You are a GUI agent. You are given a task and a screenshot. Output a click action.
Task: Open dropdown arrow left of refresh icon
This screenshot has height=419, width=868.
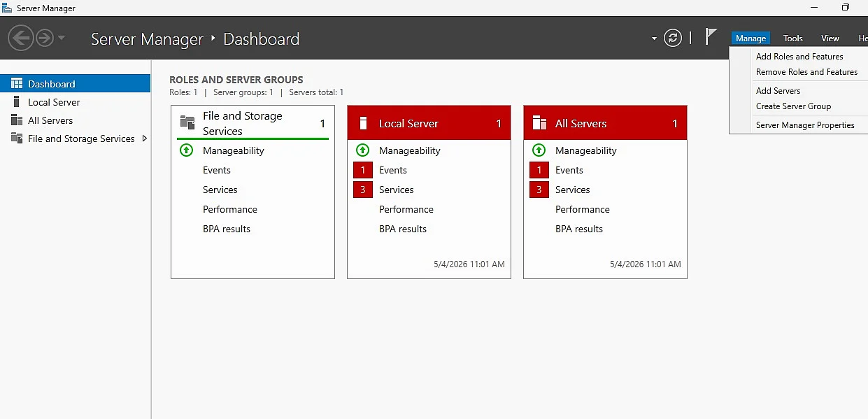(654, 38)
